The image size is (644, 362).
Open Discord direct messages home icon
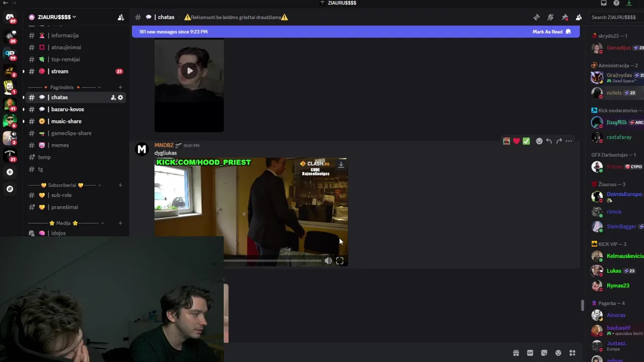coord(10,18)
